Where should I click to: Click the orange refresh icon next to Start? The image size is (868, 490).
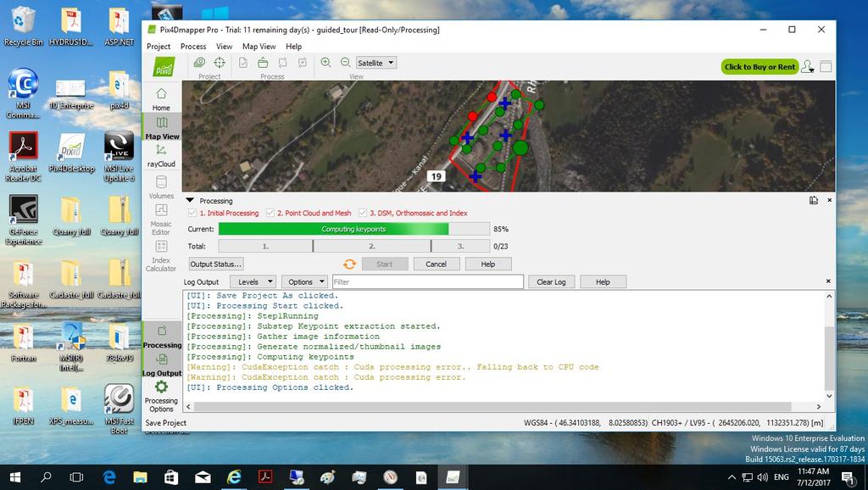[349, 264]
